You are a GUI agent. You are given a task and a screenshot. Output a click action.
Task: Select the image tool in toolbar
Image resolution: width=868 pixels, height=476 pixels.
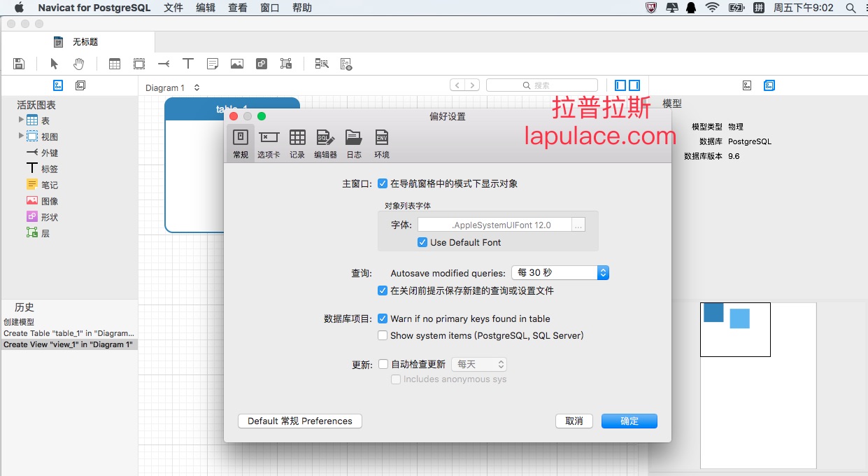point(237,64)
